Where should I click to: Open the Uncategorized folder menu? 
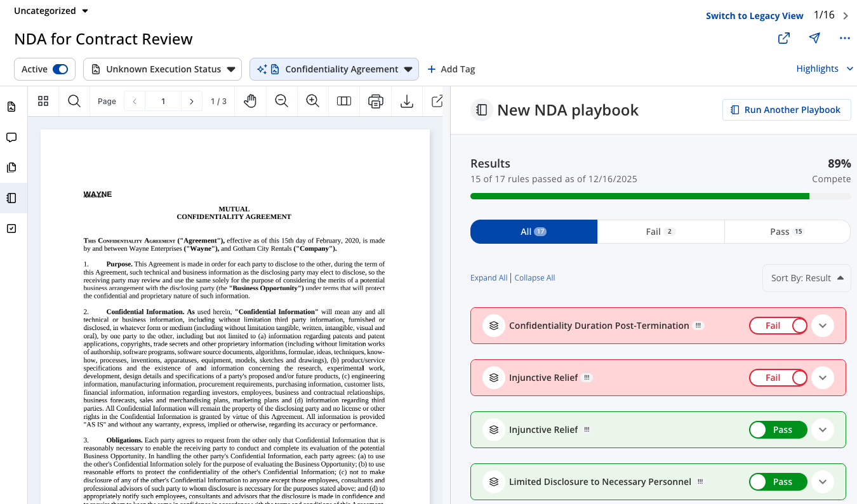[x=50, y=11]
